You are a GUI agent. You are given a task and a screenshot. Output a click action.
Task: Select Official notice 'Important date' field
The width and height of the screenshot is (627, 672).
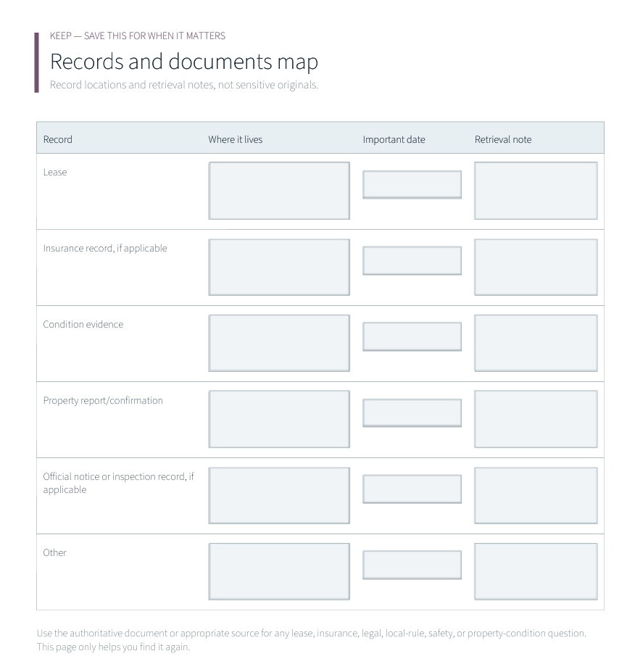point(412,489)
